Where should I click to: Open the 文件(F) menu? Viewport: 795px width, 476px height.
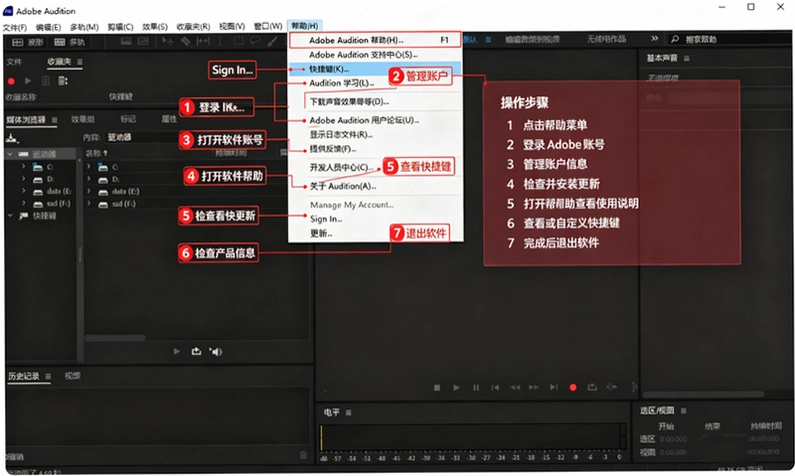pyautogui.click(x=15, y=27)
